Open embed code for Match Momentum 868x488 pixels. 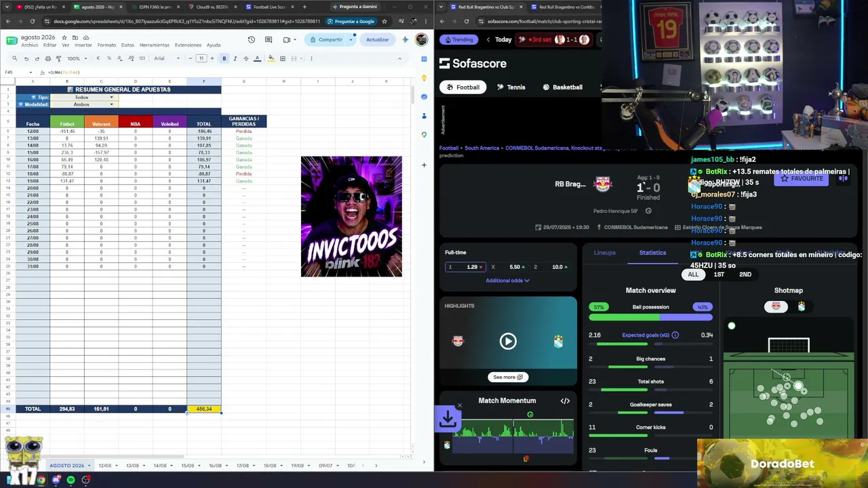(565, 401)
